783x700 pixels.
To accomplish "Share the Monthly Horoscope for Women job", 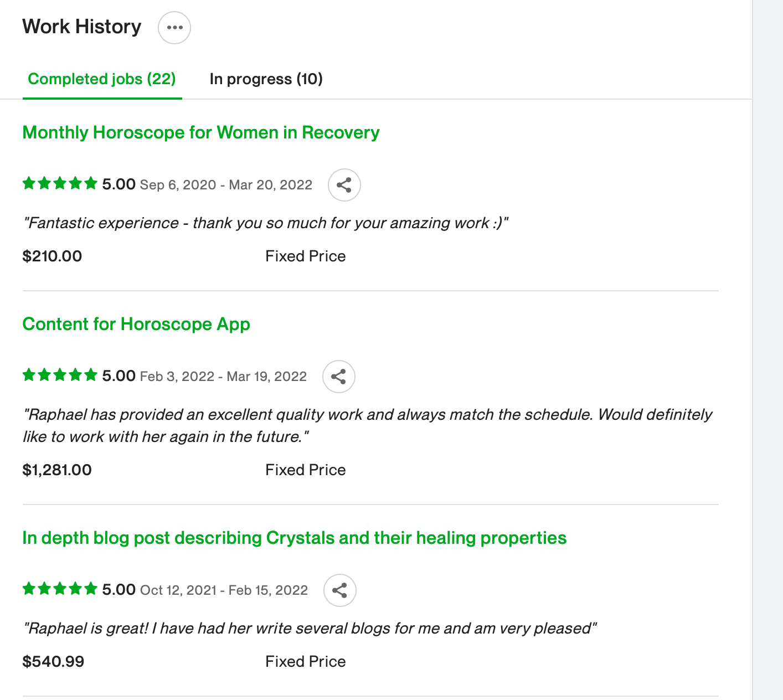I will click(343, 185).
